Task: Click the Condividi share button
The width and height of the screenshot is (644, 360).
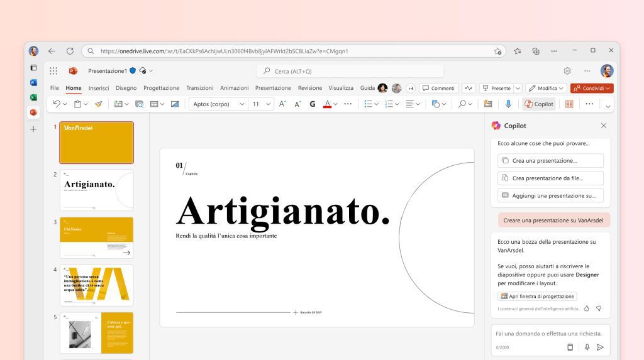Action: tap(592, 88)
